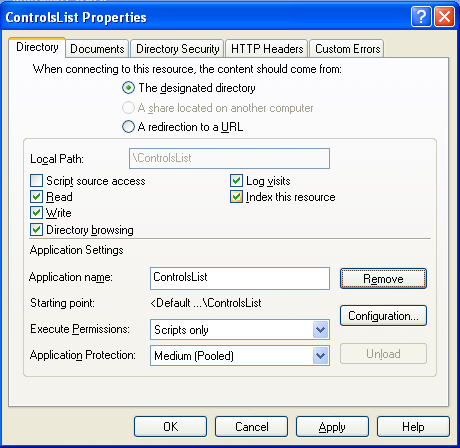This screenshot has height=448, width=460.
Task: Select 'A redirection to a URL' option
Action: (x=128, y=127)
